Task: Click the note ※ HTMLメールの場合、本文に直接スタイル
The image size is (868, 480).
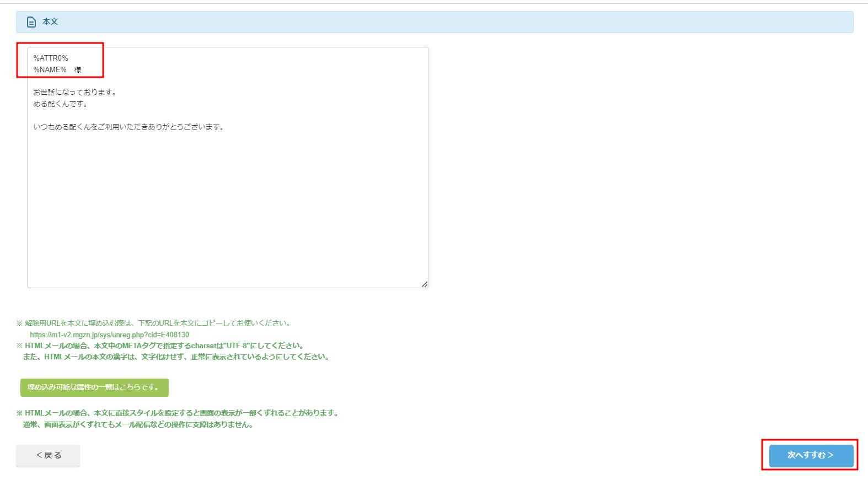Action: click(178, 413)
